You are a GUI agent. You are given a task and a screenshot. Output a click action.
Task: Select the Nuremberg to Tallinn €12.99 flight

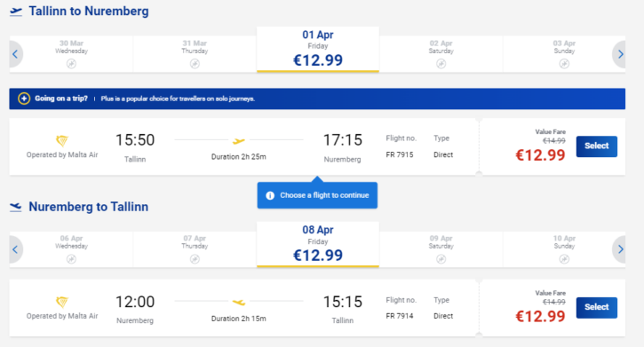[x=596, y=308]
